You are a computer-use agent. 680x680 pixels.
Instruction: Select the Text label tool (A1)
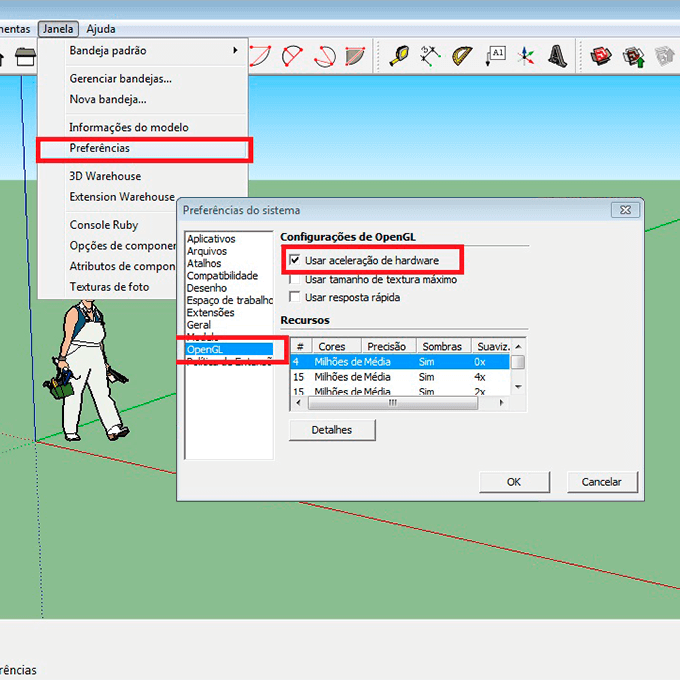494,56
